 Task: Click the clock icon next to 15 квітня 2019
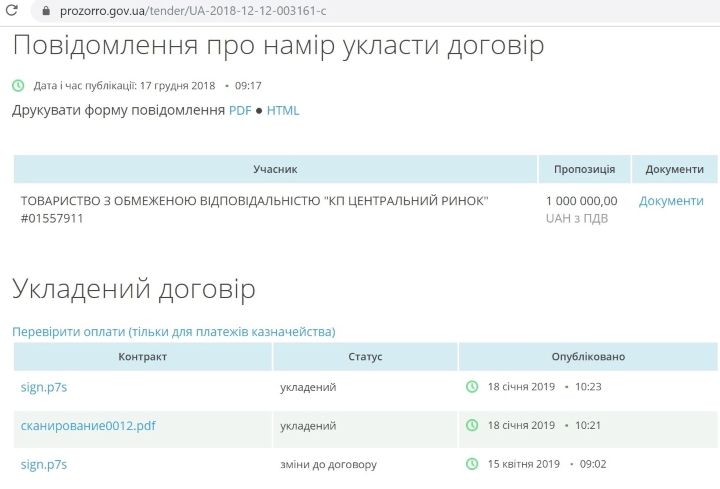pos(472,464)
